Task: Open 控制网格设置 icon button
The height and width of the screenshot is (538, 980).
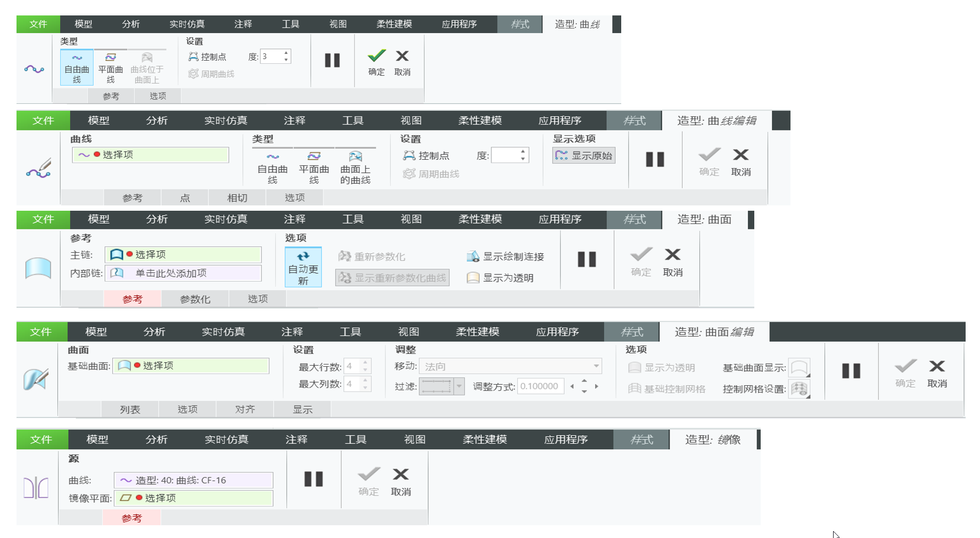Action: point(799,389)
